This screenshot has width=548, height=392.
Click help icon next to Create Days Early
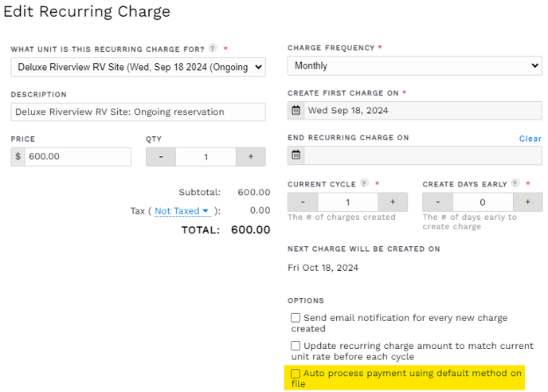coord(515,183)
